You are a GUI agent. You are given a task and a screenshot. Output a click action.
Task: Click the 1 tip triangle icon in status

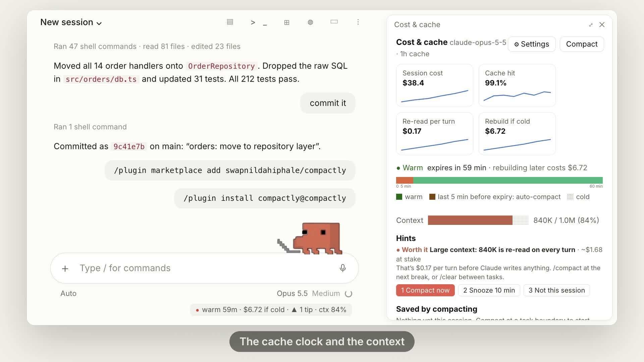pyautogui.click(x=294, y=310)
